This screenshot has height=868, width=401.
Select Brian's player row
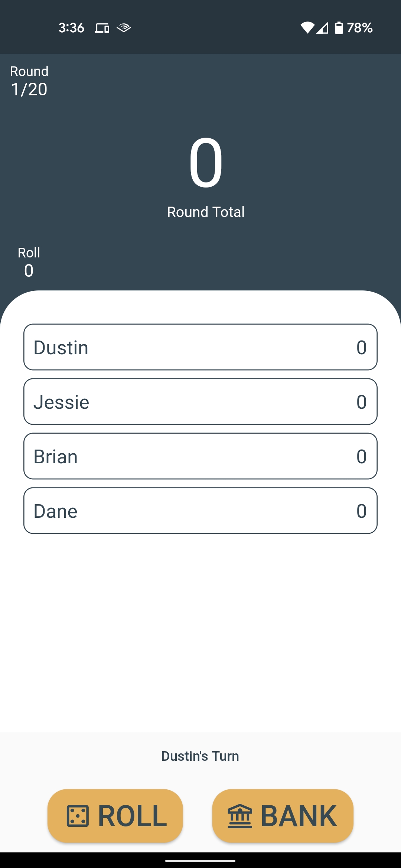(x=200, y=456)
